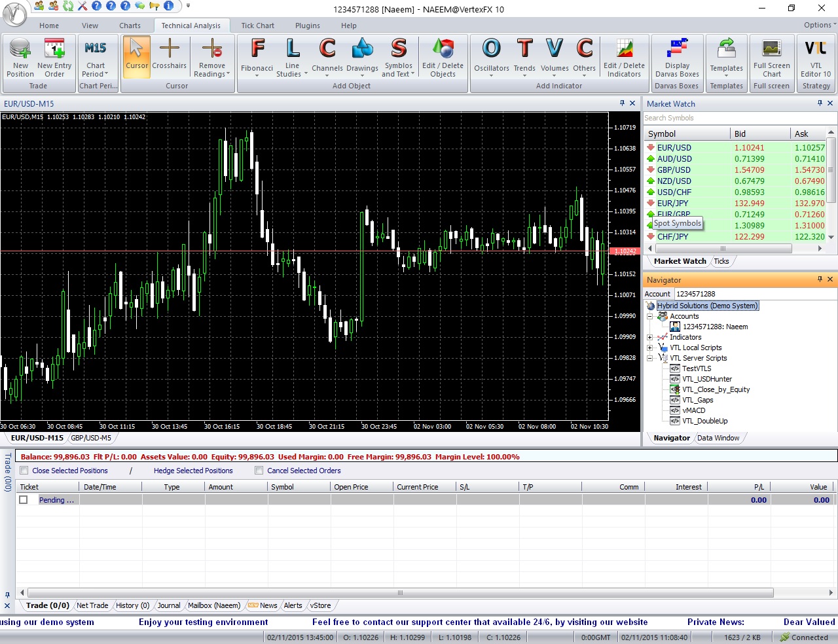
Task: Check the Cancel Selected Orders checkbox
Action: [259, 471]
